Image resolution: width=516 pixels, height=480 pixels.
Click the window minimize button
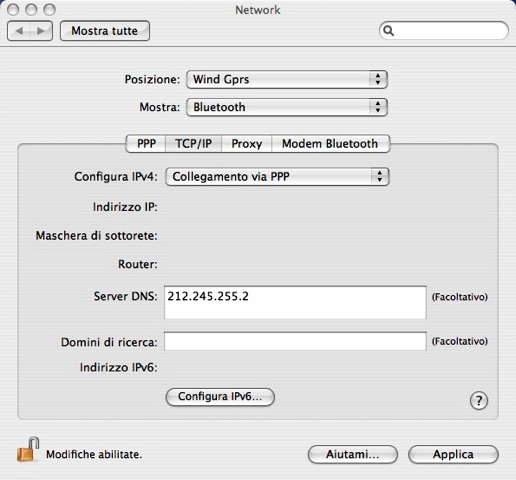click(x=31, y=10)
